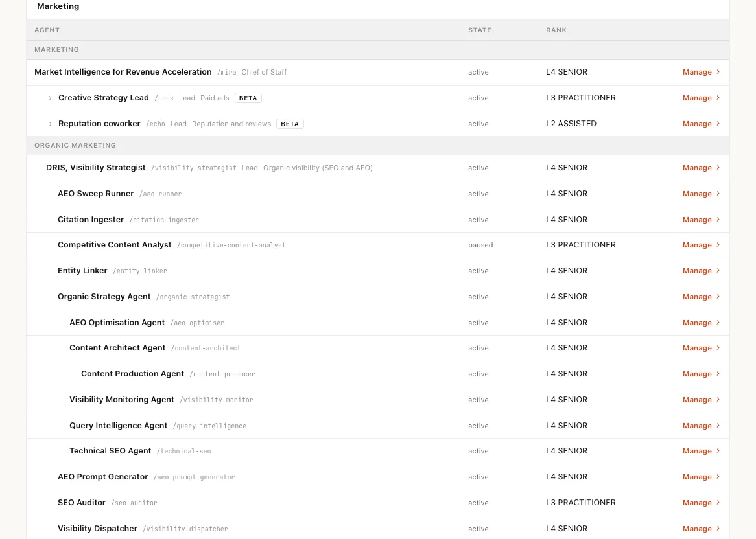Click the paused state of Competitive Content Analyst

pyautogui.click(x=480, y=245)
